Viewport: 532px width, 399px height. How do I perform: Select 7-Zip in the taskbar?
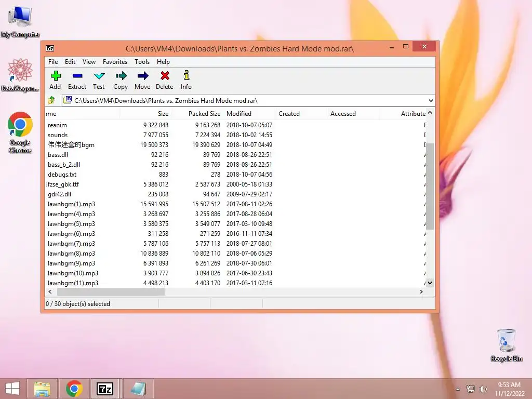click(105, 389)
